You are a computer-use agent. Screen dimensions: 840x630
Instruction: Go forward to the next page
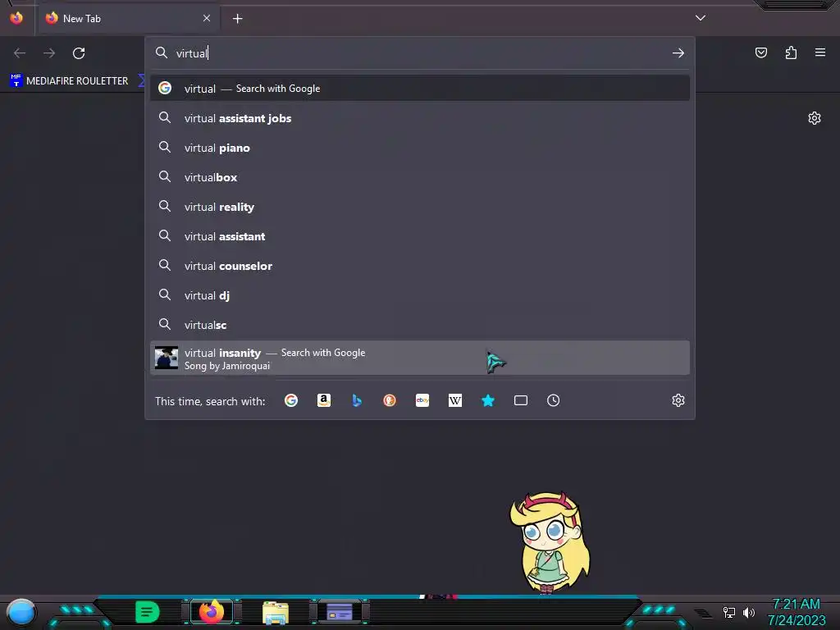point(49,53)
